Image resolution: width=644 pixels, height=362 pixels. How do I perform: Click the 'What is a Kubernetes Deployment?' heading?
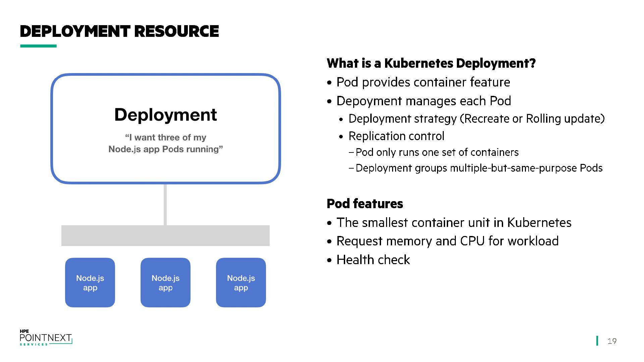pyautogui.click(x=431, y=63)
